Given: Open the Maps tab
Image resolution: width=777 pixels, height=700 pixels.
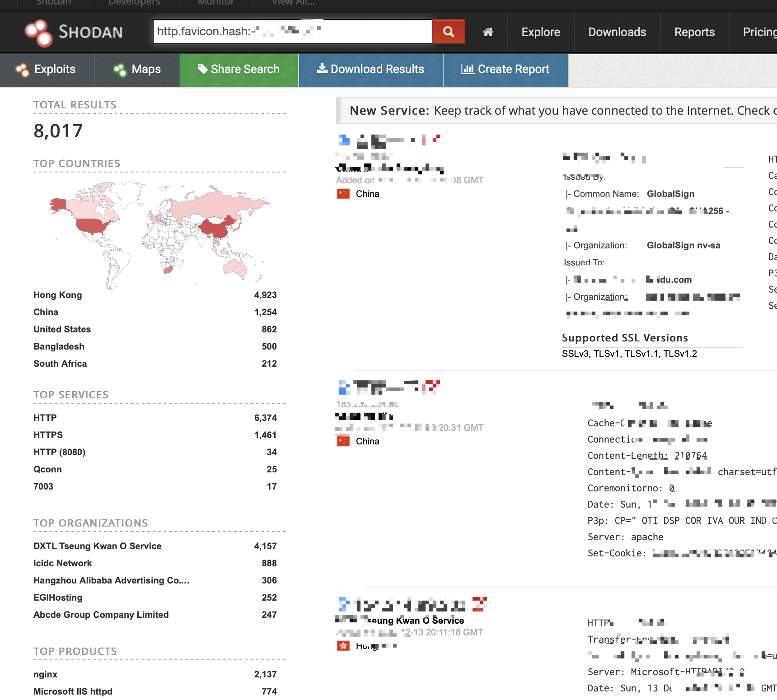Looking at the screenshot, I should tap(137, 70).
